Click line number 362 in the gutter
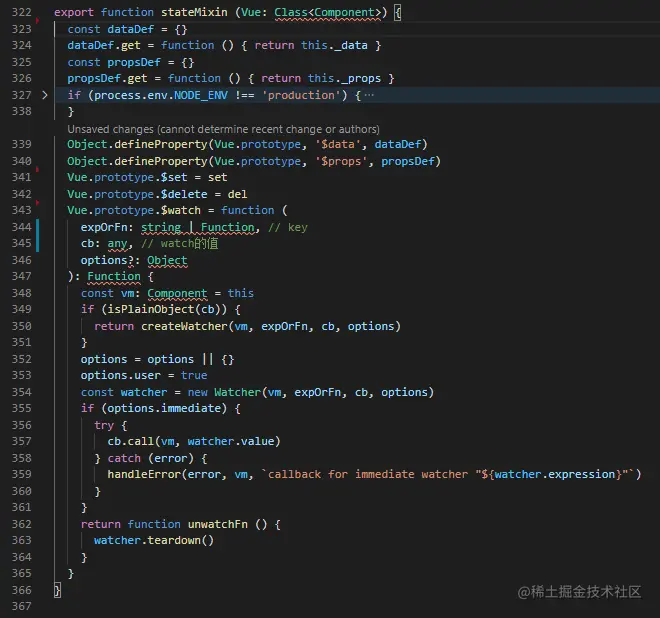Image resolution: width=660 pixels, height=618 pixels. point(21,524)
